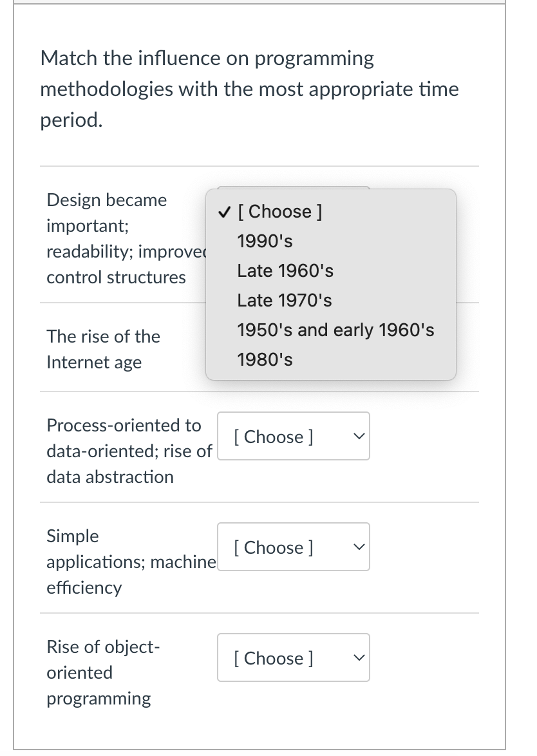The image size is (537, 756).
Task: Click the checkmark icon beside [Choose]
Action: [223, 212]
